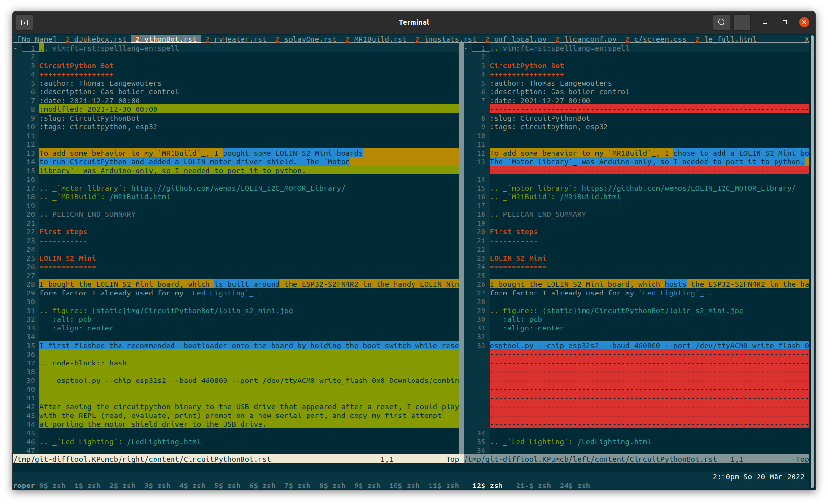Click the left pane status line file path
828x504 pixels.
click(142, 459)
